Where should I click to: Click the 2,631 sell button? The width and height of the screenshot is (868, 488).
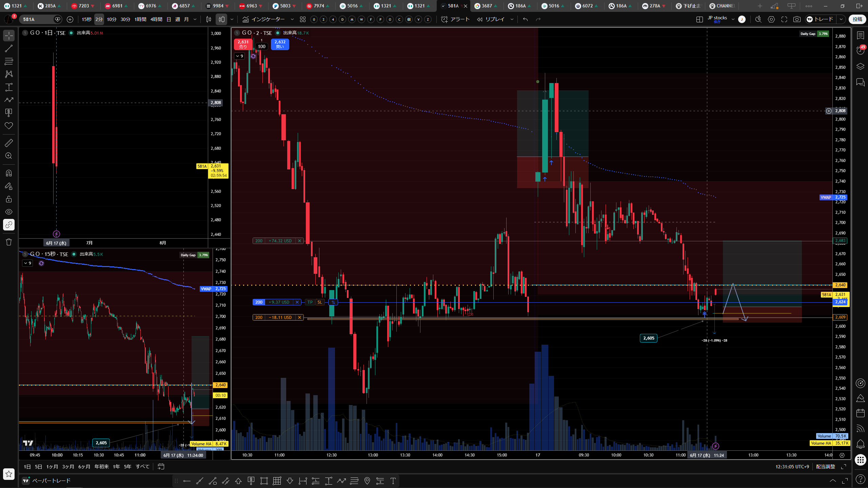tap(243, 44)
